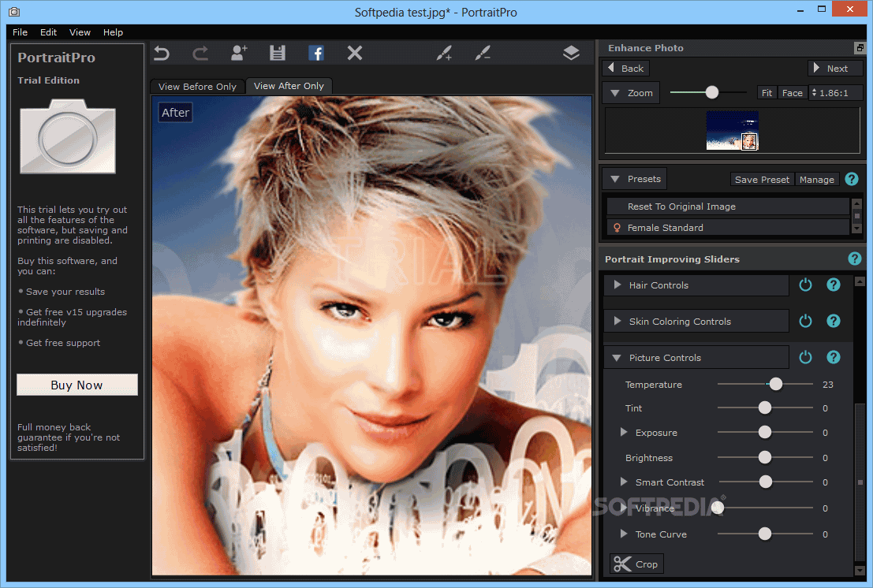873x588 pixels.
Task: Expand the Hair Controls section
Action: tap(617, 285)
